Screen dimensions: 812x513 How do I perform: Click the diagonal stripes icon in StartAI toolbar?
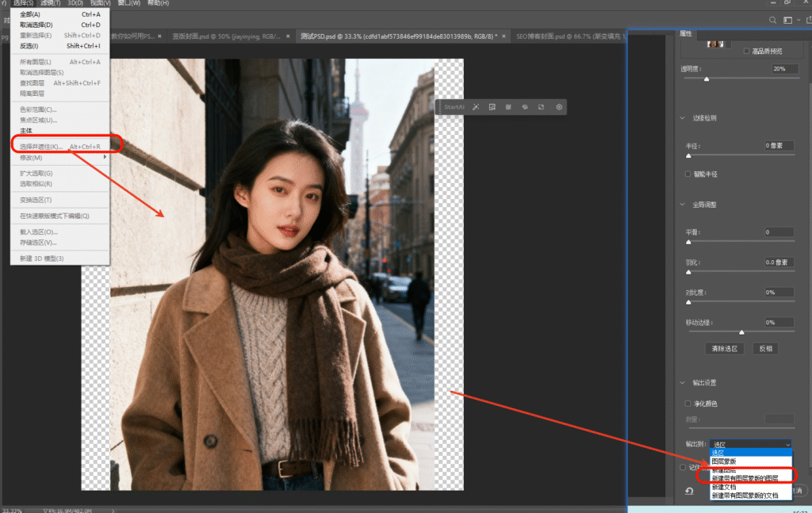click(508, 106)
